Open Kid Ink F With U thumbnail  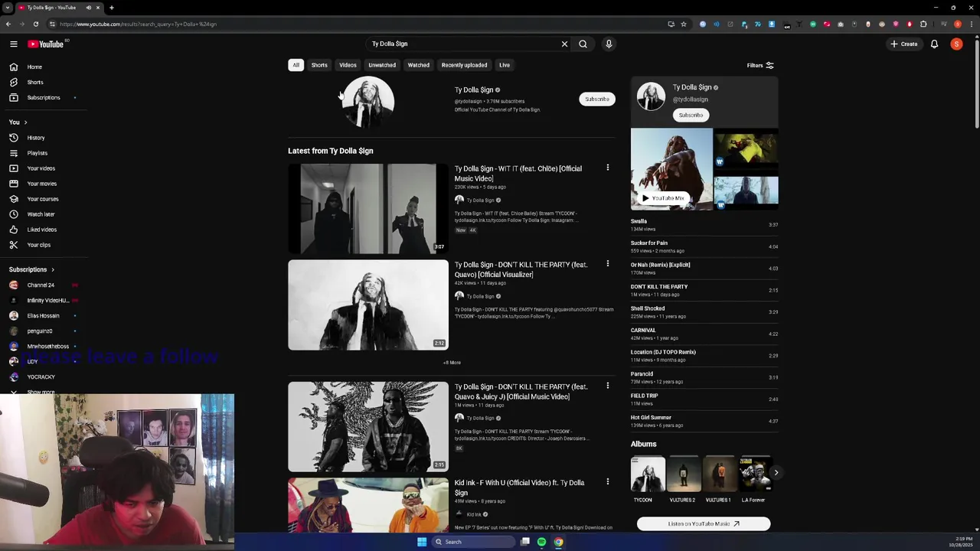[368, 505]
